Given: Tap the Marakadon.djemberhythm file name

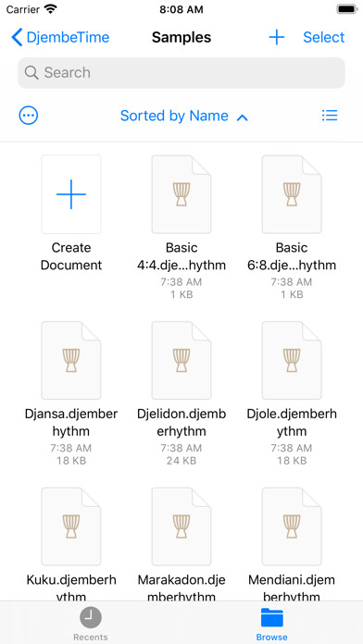Looking at the screenshot, I should (x=181, y=588).
